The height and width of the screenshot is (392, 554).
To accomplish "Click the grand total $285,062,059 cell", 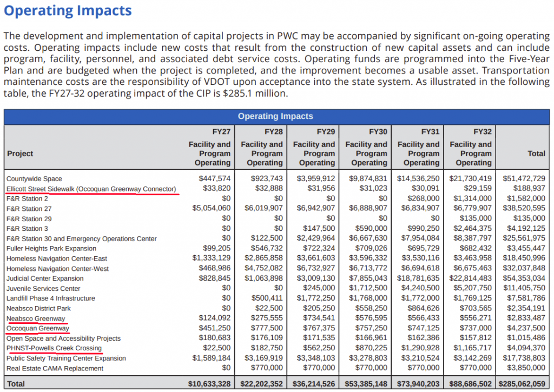I will pos(520,383).
